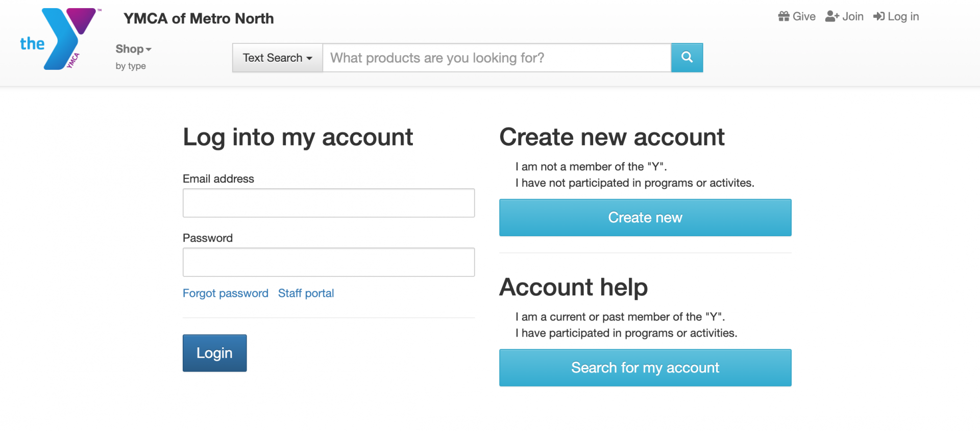Viewport: 980px width, 431px height.
Task: Click the magnifying glass search icon
Action: coord(687,58)
